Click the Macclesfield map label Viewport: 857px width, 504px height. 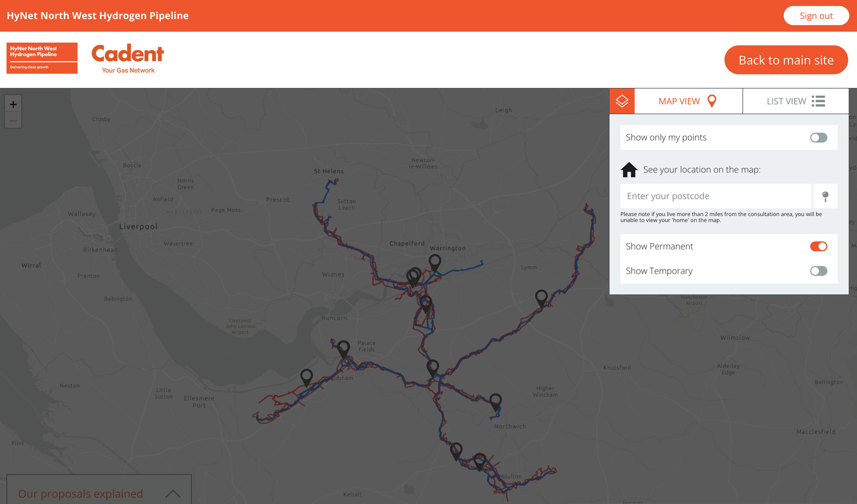pyautogui.click(x=816, y=432)
